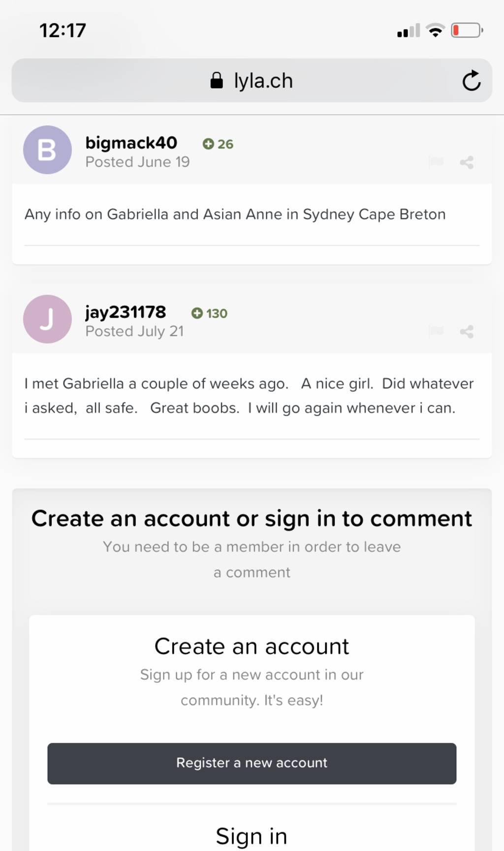This screenshot has width=504, height=851.
Task: Click the share icon on jay231178's post
Action: (x=467, y=332)
